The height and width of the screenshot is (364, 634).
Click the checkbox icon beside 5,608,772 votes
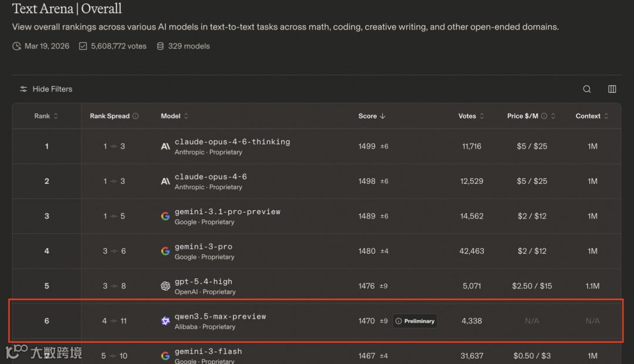(x=83, y=46)
